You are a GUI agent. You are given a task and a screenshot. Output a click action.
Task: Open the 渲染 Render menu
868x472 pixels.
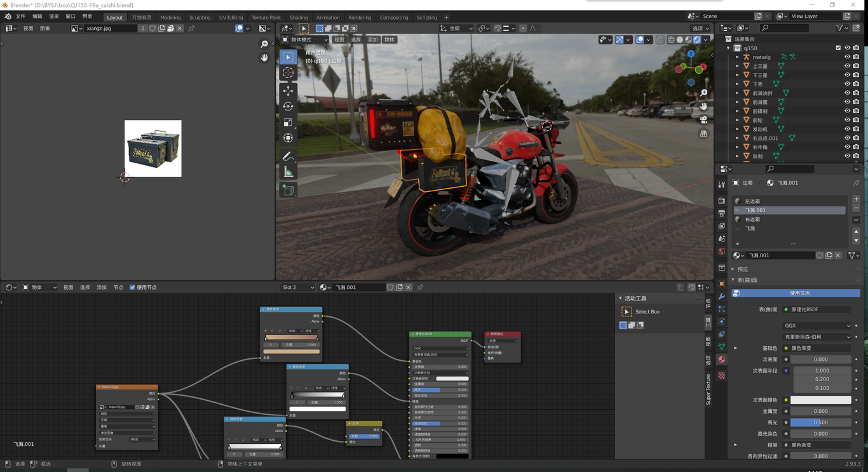tap(54, 17)
